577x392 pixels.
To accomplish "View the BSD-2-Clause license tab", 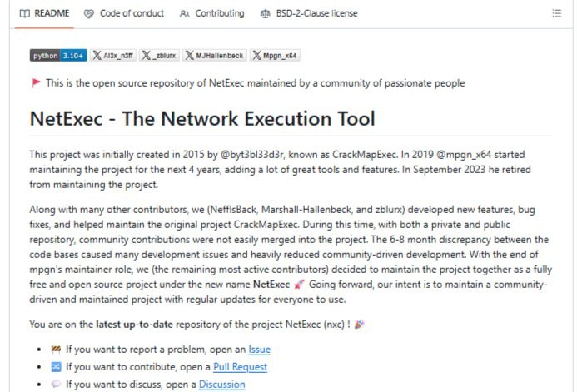I will (x=309, y=13).
